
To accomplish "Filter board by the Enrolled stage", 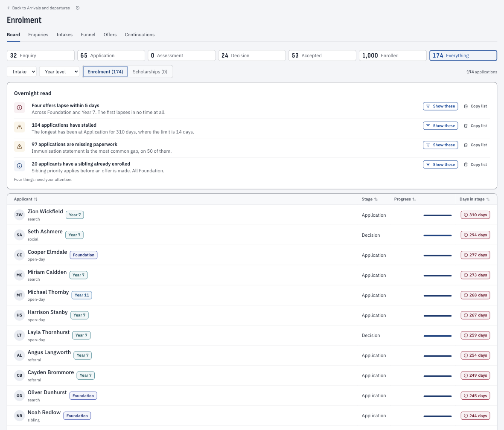I will pos(393,55).
